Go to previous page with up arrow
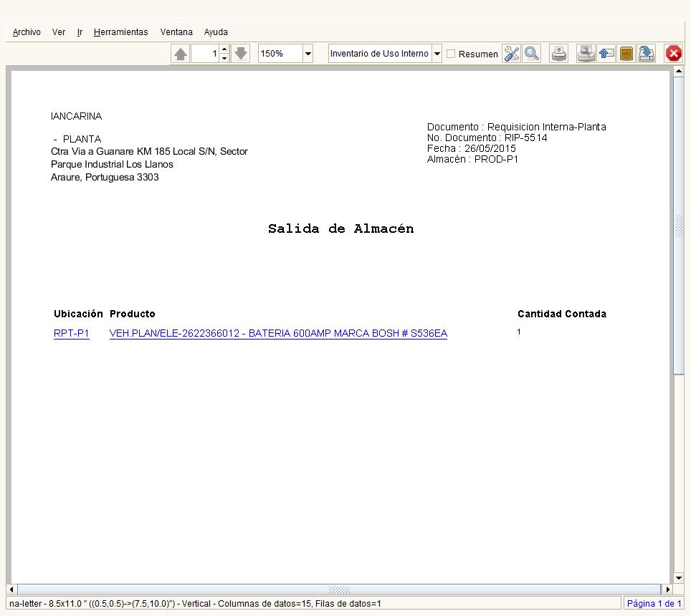The height and width of the screenshot is (616, 691). coord(180,54)
